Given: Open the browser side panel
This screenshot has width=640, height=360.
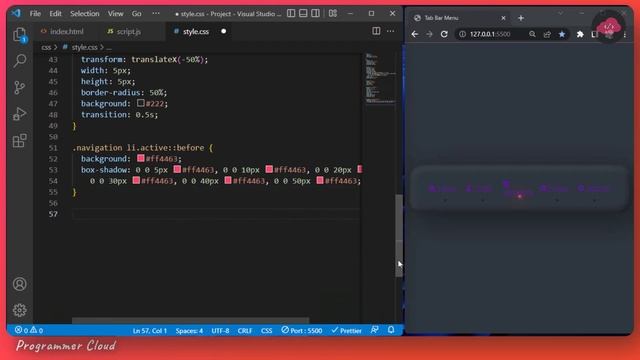Looking at the screenshot, I should [595, 34].
